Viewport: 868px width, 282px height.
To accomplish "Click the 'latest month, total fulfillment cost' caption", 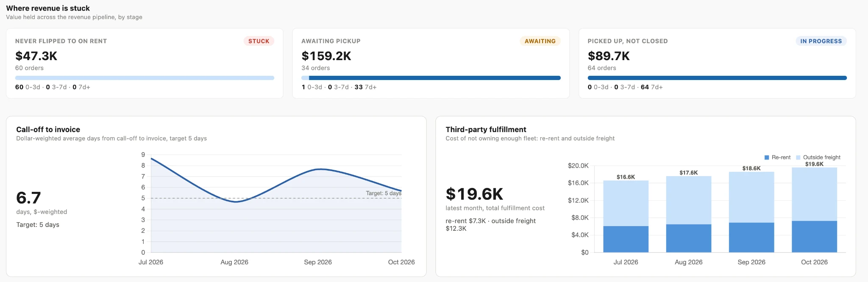I will point(495,208).
